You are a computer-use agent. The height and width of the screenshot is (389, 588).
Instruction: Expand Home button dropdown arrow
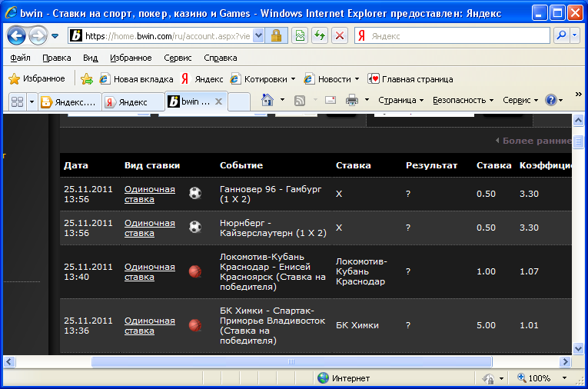282,100
